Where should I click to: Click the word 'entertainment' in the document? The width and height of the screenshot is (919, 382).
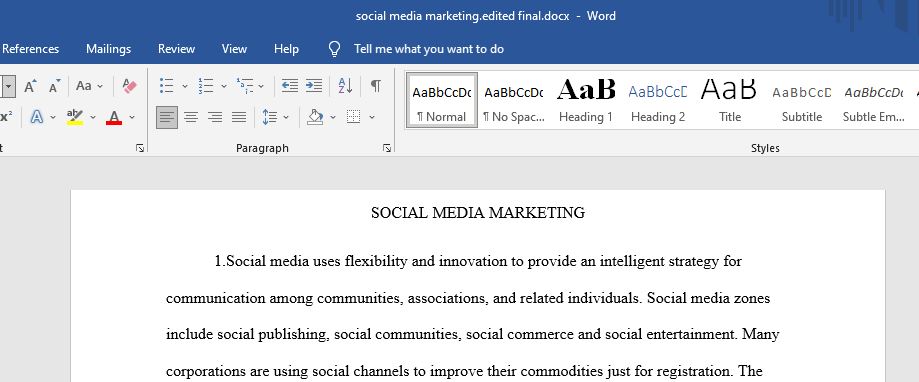click(691, 335)
